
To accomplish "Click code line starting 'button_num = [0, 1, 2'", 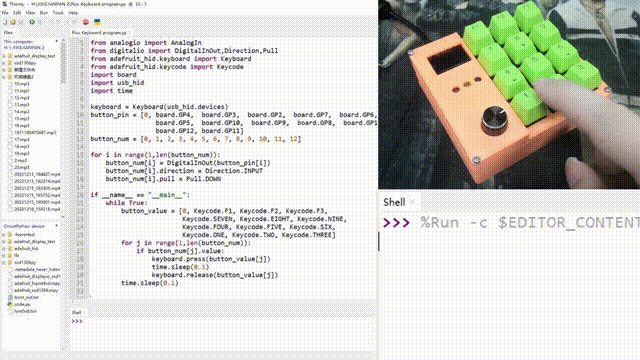I will (196, 139).
